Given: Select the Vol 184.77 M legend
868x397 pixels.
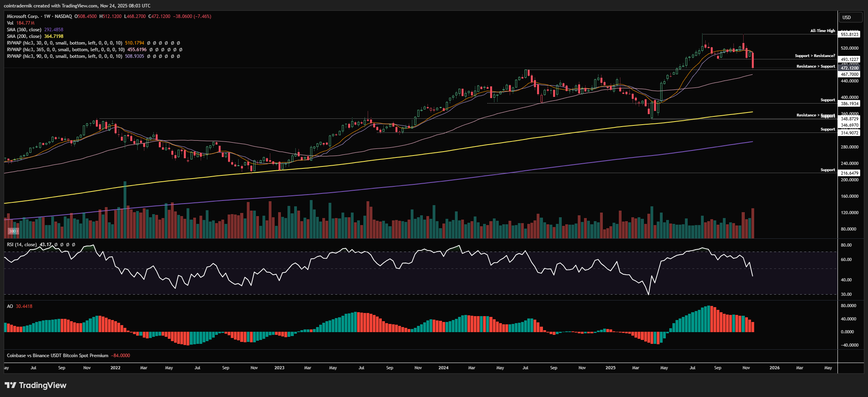Looking at the screenshot, I should tap(21, 23).
